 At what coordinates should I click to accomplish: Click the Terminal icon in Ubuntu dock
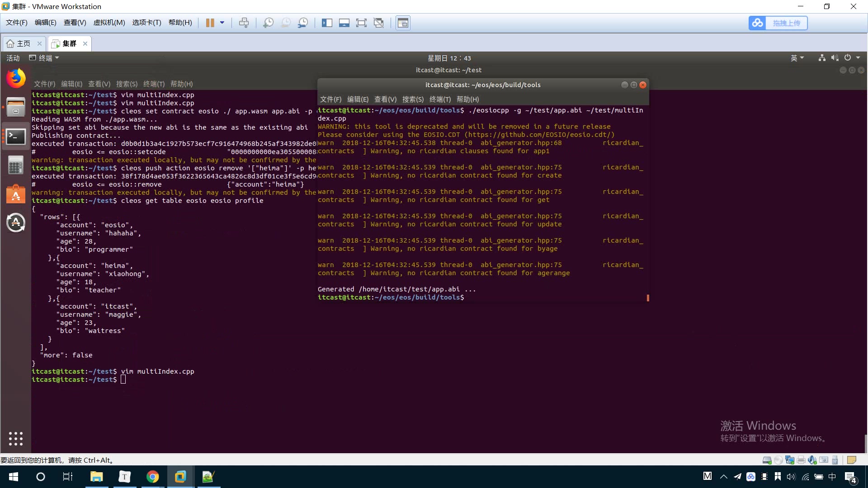point(16,136)
